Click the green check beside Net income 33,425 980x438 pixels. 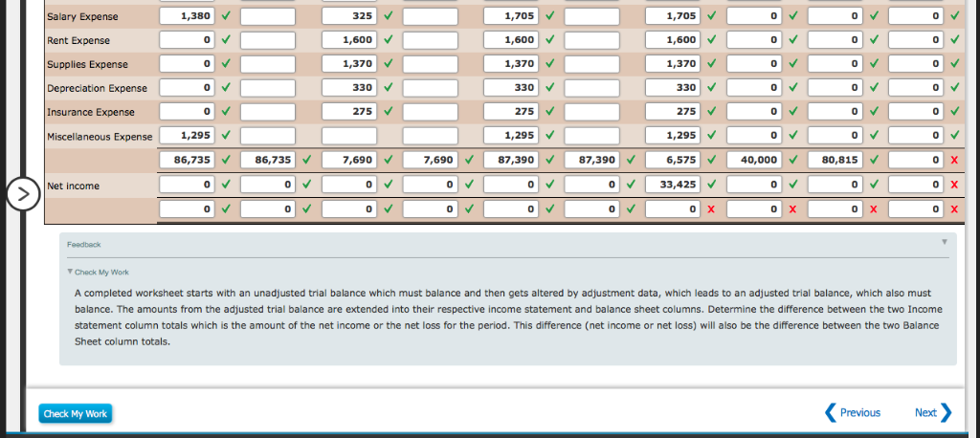pyautogui.click(x=712, y=185)
